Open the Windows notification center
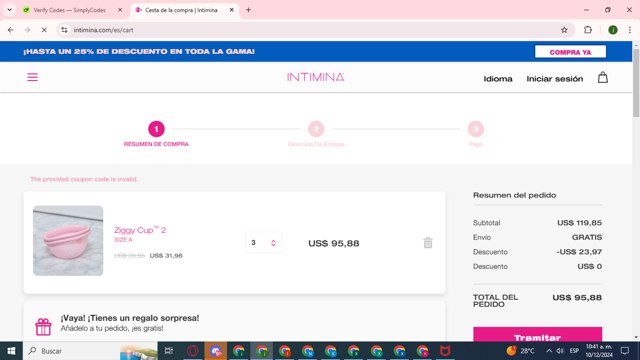640x360 pixels. (x=625, y=351)
